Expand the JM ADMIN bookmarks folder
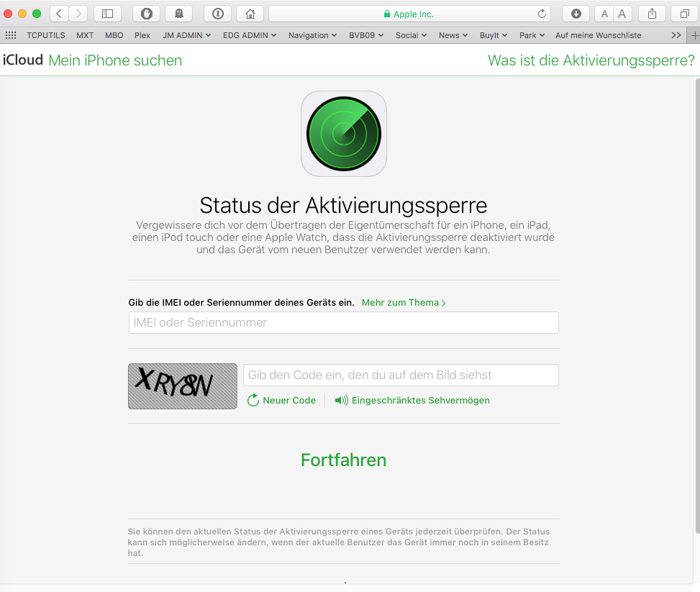Image resolution: width=700 pixels, height=592 pixels. (186, 35)
